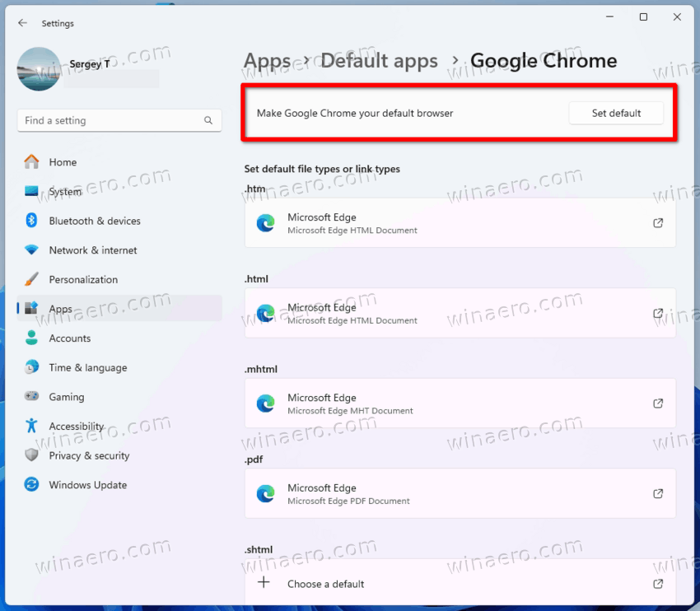Open Bluetooth & devices section

coord(119,221)
